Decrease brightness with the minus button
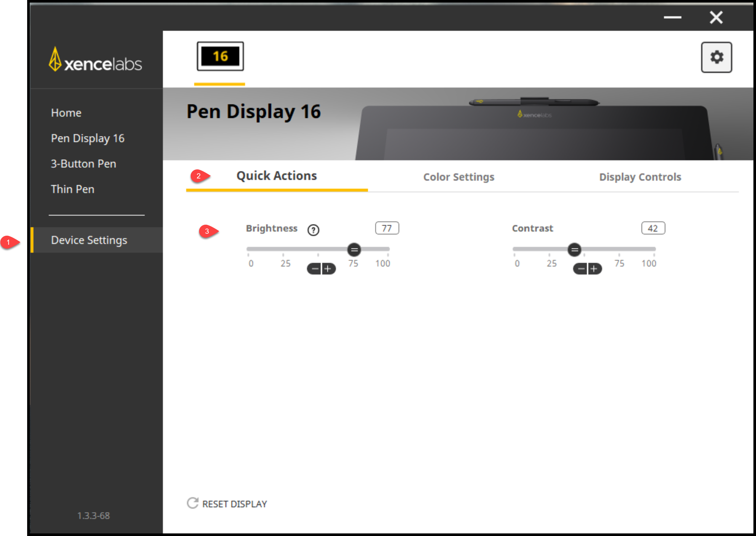Image resolution: width=756 pixels, height=536 pixels. (x=315, y=269)
